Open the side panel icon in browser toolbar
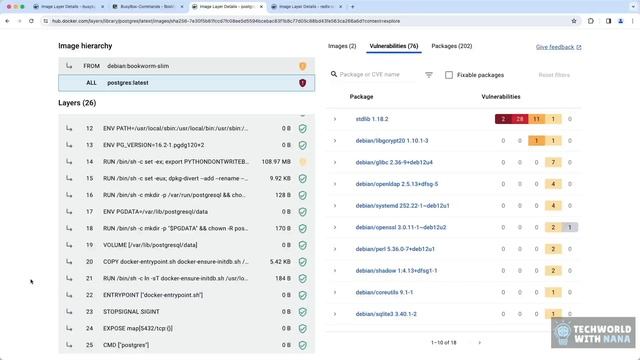Image resolution: width=640 pixels, height=360 pixels. (x=608, y=21)
